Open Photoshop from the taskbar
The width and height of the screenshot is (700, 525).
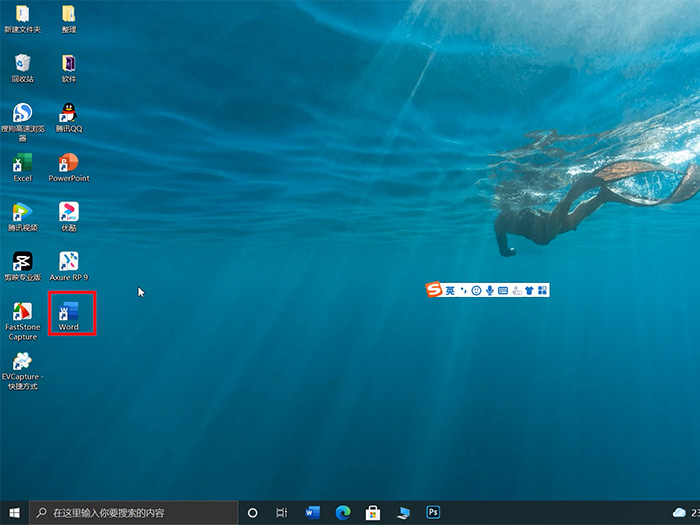tap(433, 512)
